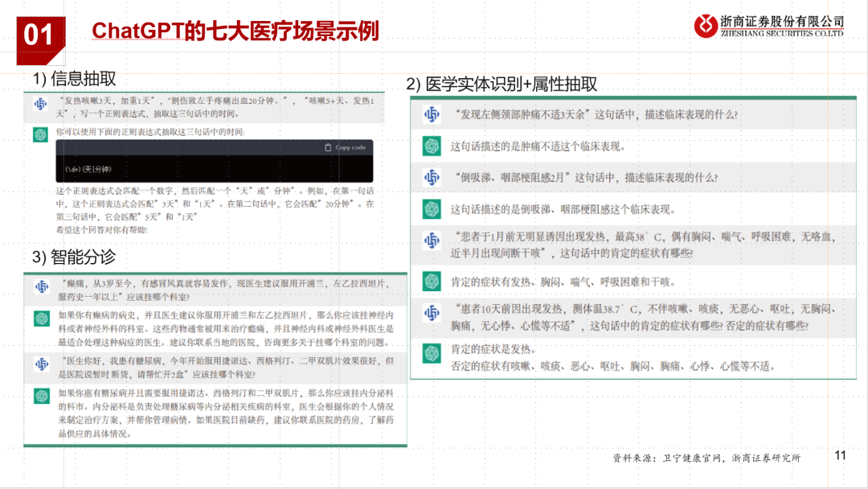The image size is (868, 489).
Task: Click the page number "11"
Action: click(x=841, y=456)
